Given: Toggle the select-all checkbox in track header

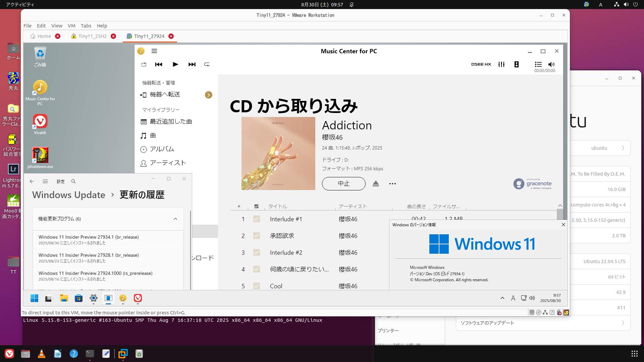Looking at the screenshot, I should pyautogui.click(x=257, y=206).
